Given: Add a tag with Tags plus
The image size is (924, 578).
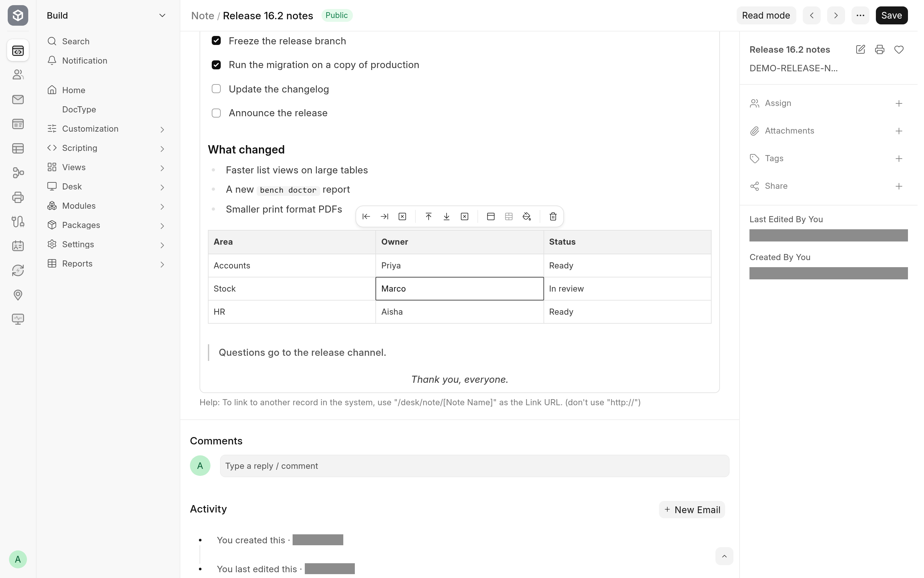Looking at the screenshot, I should (899, 159).
